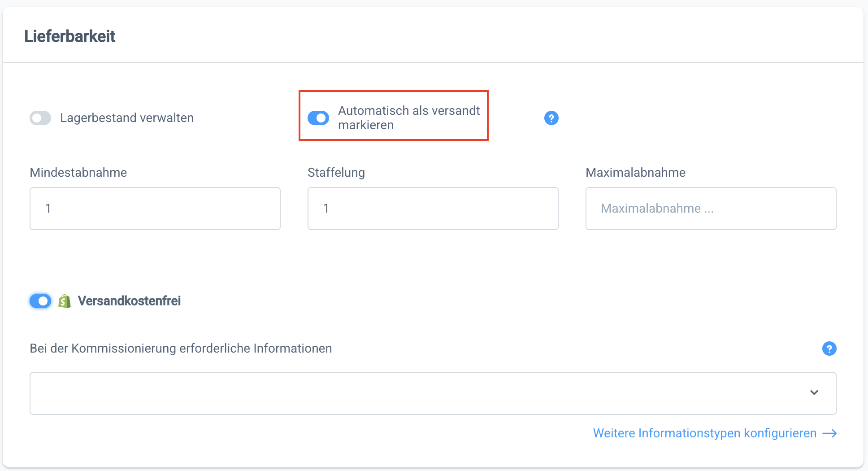Open Weitere Informationstypen konfigurieren link
The width and height of the screenshot is (868, 471).
704,433
